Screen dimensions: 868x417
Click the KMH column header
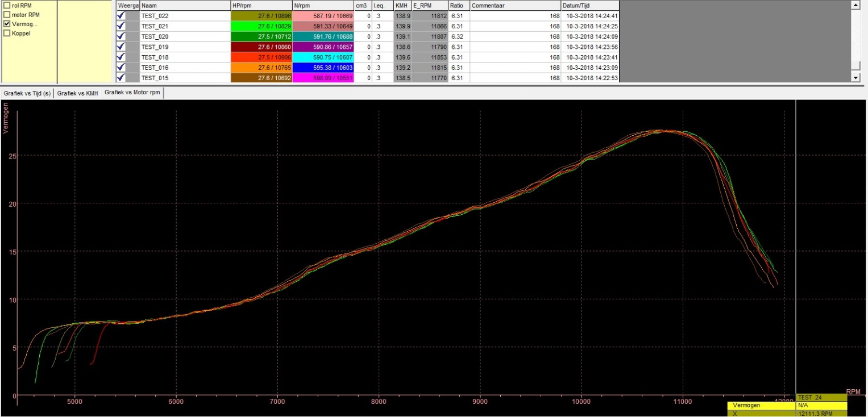click(x=403, y=5)
